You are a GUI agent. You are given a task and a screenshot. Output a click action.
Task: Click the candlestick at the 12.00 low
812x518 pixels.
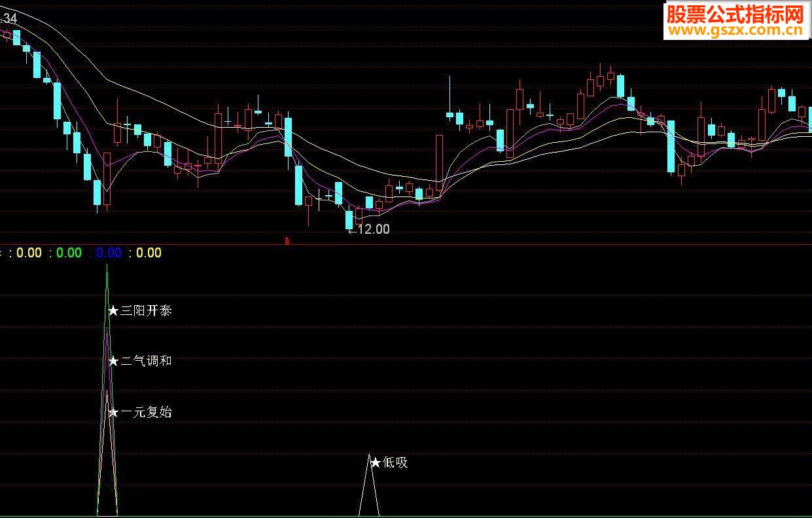click(349, 219)
